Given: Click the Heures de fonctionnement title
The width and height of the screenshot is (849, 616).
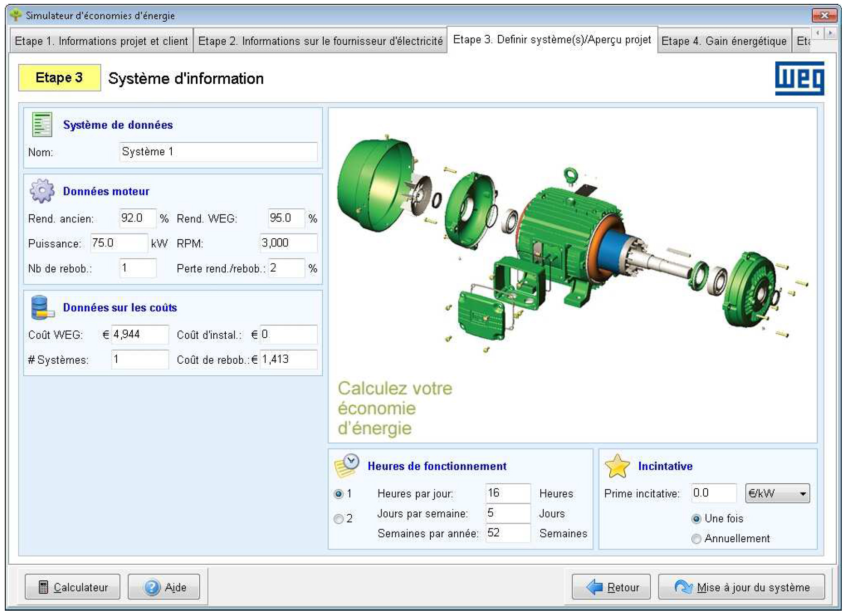Looking at the screenshot, I should tap(437, 466).
